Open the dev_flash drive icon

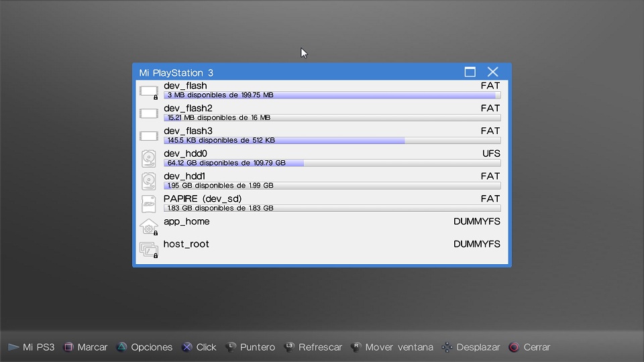coord(149,92)
